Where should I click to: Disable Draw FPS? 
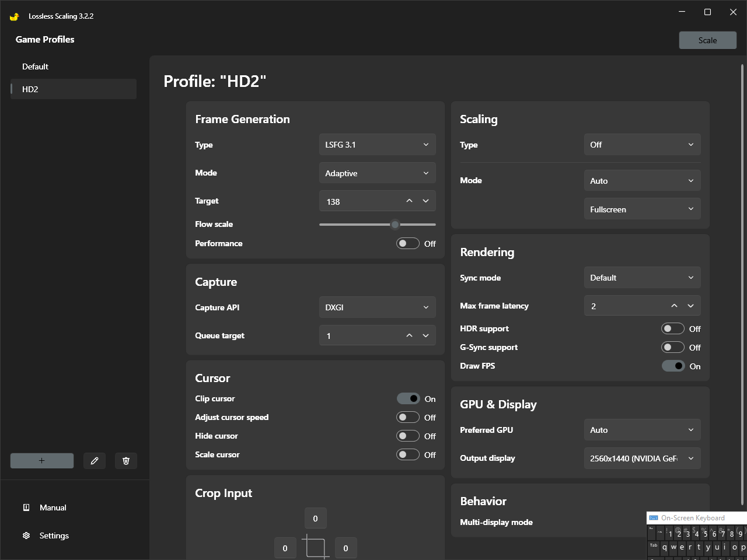click(x=673, y=366)
